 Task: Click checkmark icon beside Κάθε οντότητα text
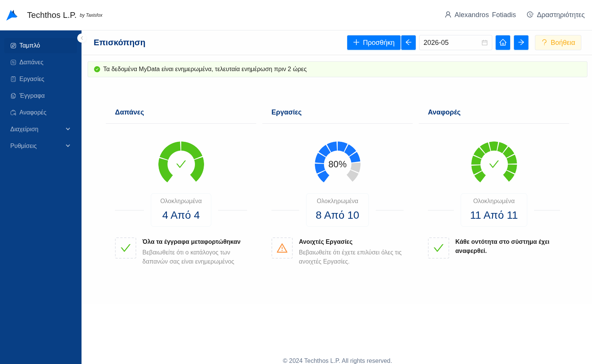tap(439, 248)
